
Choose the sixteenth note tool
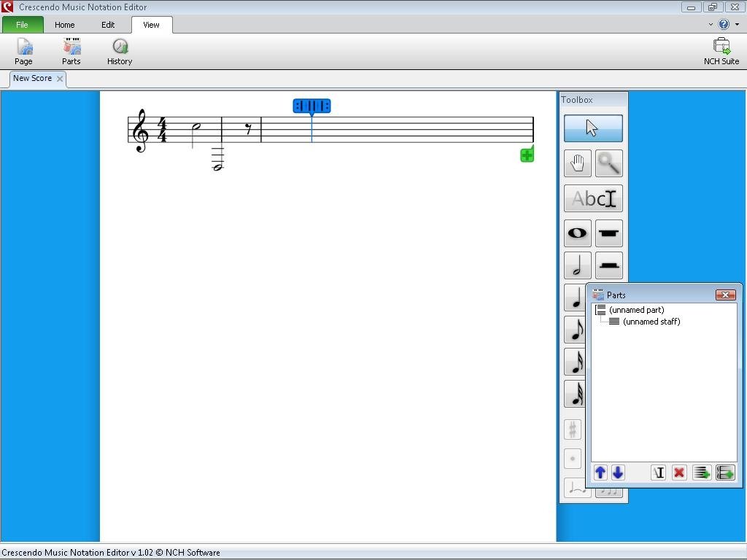(575, 362)
